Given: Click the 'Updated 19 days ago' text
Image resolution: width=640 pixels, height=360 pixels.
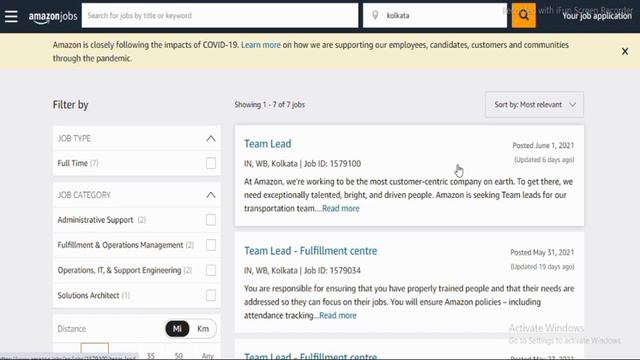Looking at the screenshot, I should (542, 267).
